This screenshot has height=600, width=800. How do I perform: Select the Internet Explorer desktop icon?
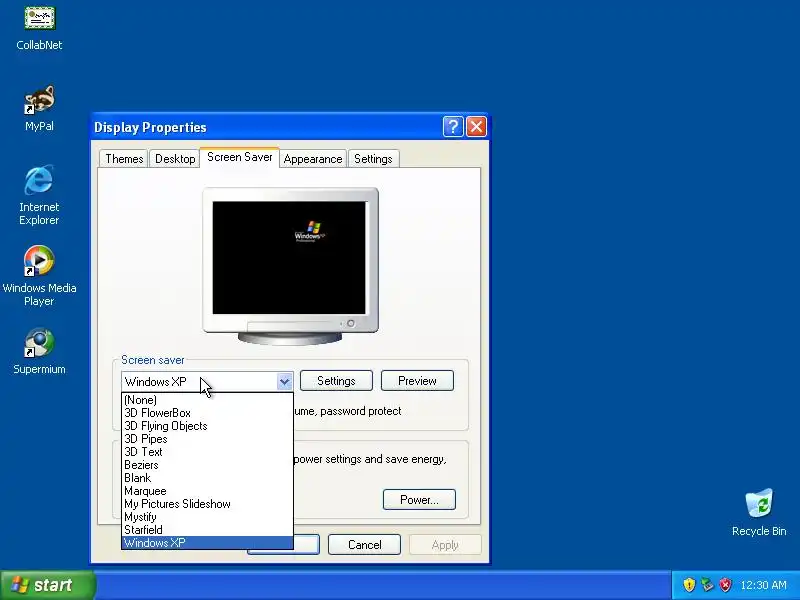(39, 195)
